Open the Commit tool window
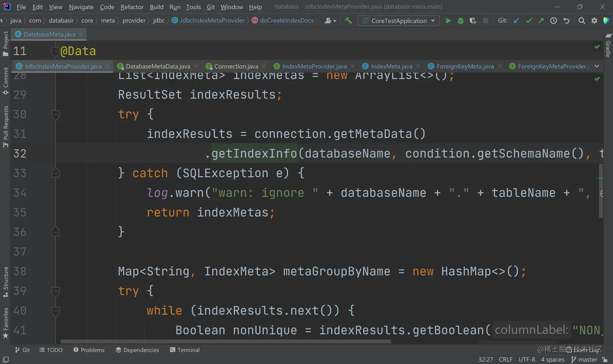The image size is (613, 364). (x=5, y=81)
